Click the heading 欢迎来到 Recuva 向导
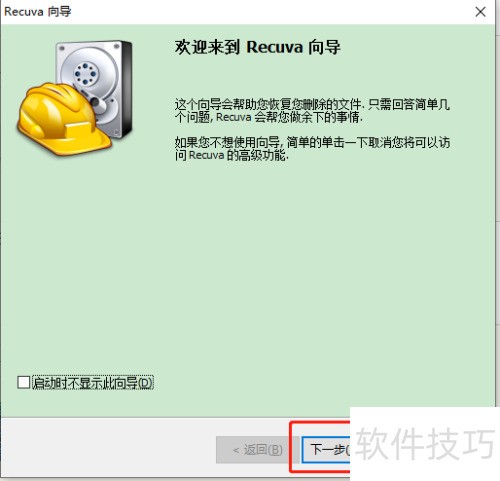 [257, 47]
